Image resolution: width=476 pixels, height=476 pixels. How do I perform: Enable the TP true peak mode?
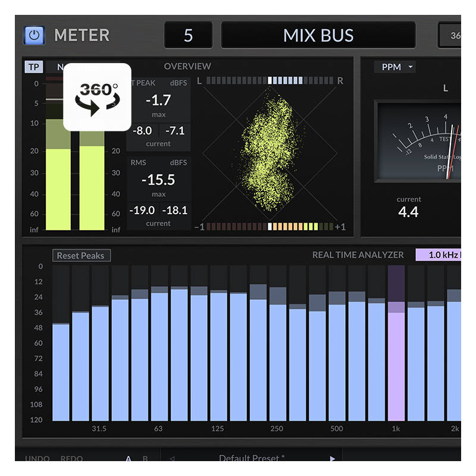[x=33, y=67]
